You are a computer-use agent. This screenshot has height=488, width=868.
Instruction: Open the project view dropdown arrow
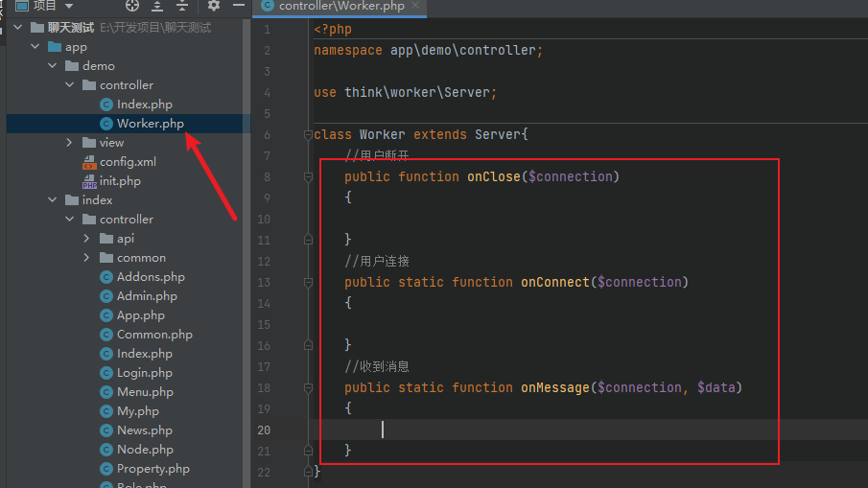69,6
